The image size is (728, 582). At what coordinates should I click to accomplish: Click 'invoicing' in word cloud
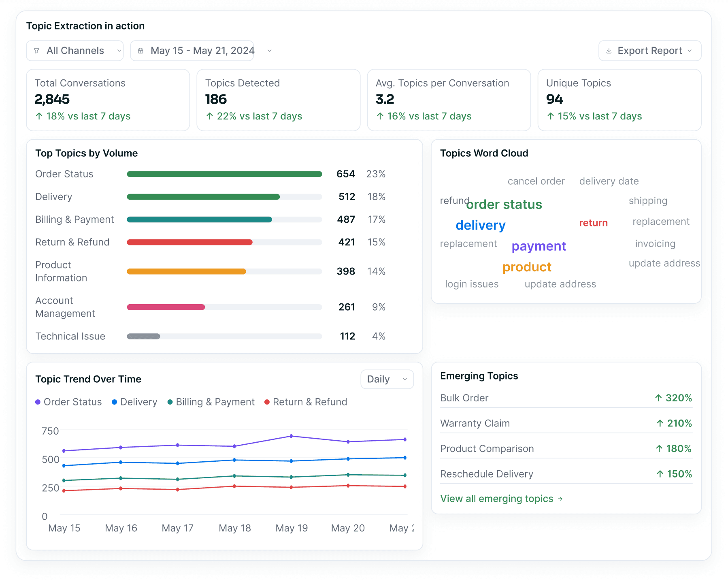point(655,244)
